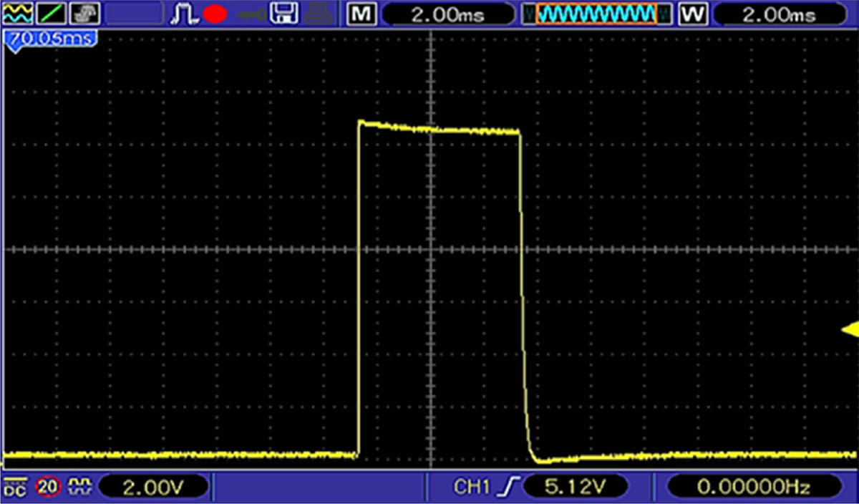Select the W window timebase box

pyautogui.click(x=692, y=14)
